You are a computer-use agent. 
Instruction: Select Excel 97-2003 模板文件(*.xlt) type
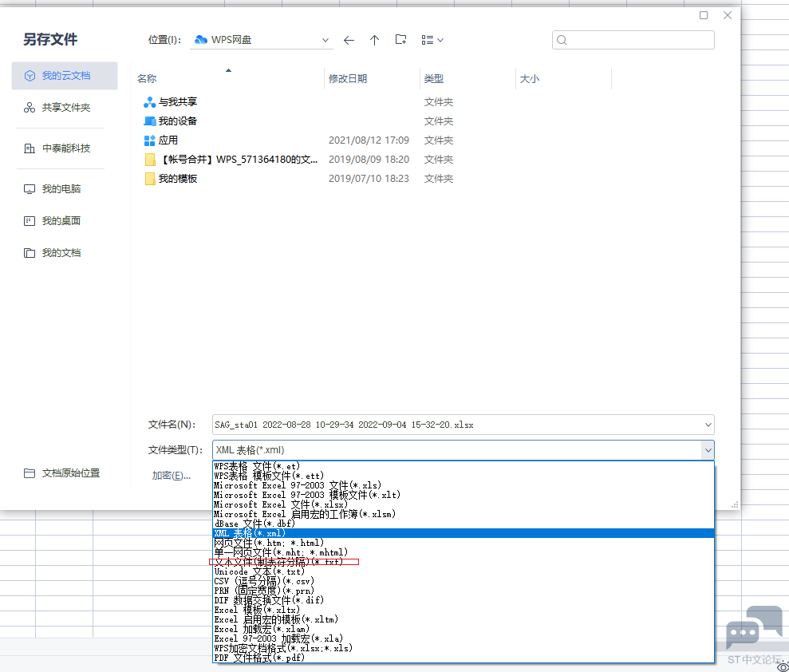464,495
